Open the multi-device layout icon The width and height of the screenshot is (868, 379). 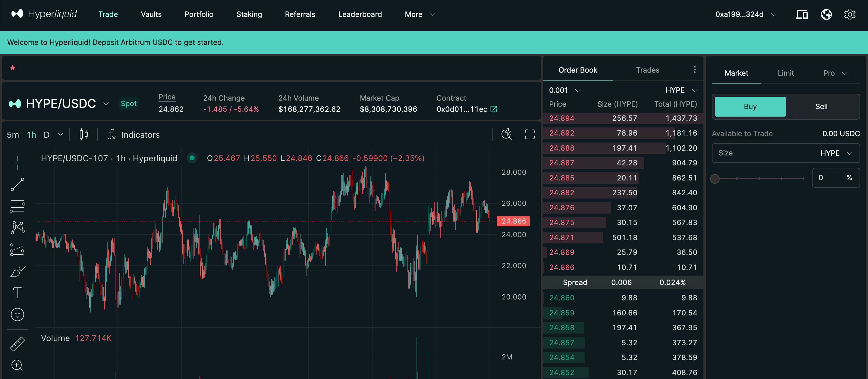click(x=802, y=14)
